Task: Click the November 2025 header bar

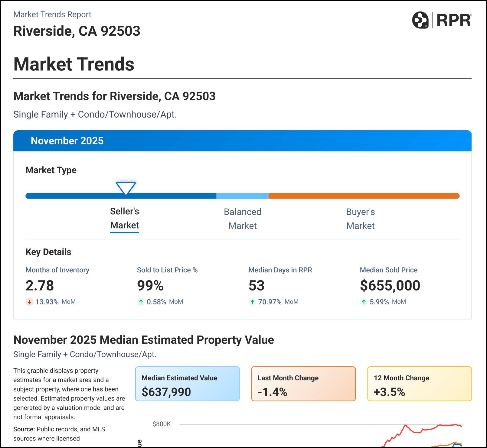Action: point(242,141)
